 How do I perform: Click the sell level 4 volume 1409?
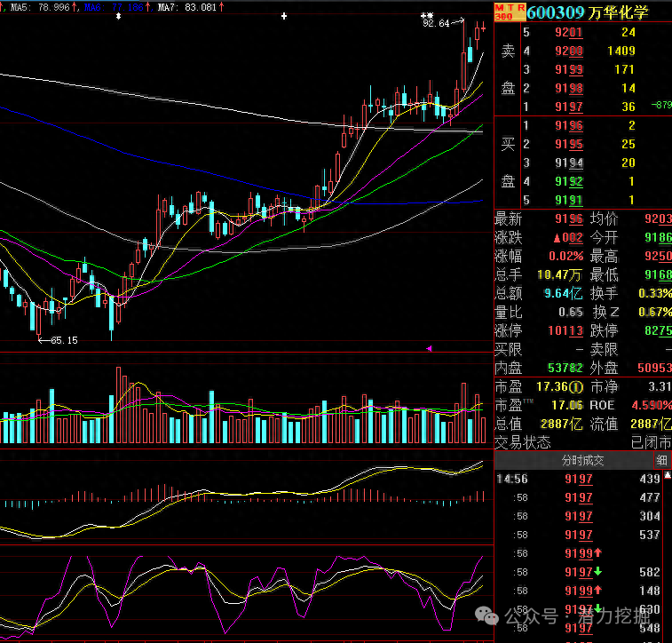click(x=621, y=51)
